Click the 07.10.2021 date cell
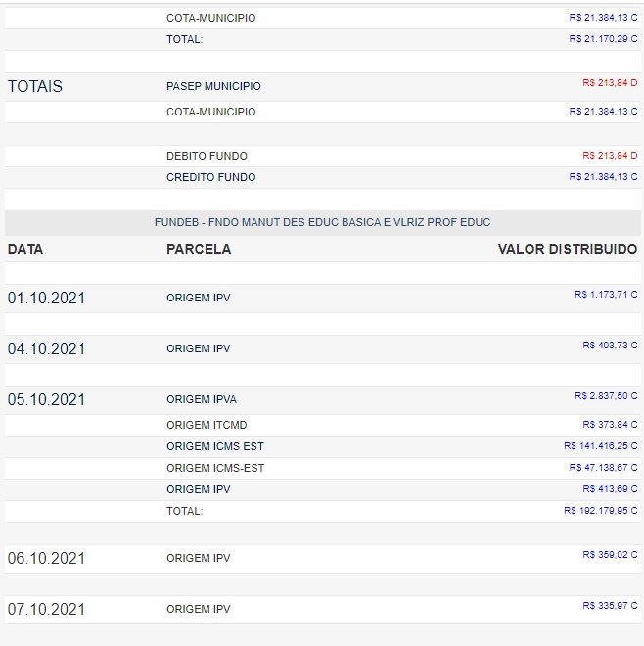Screen dimensions: 644x646 (x=46, y=609)
